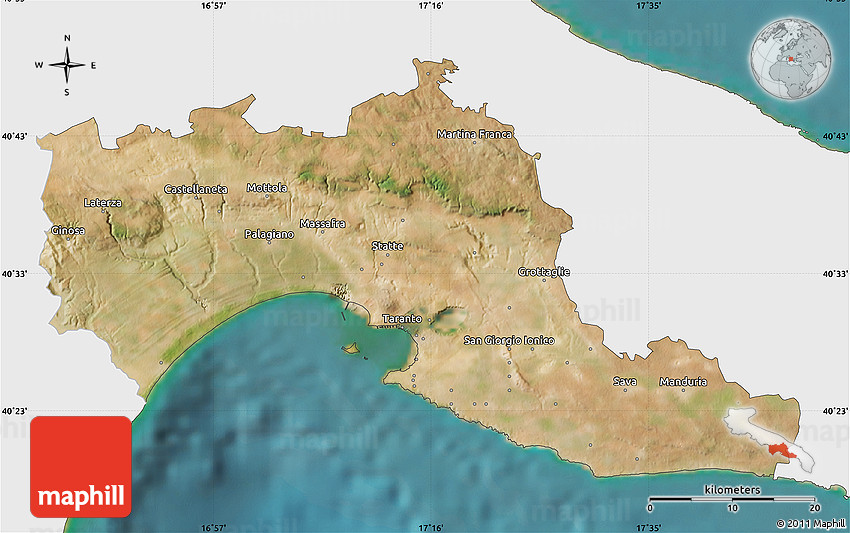Screen dimensions: 850x533
Task: Select the Martina Franca label
Action: pos(474,134)
